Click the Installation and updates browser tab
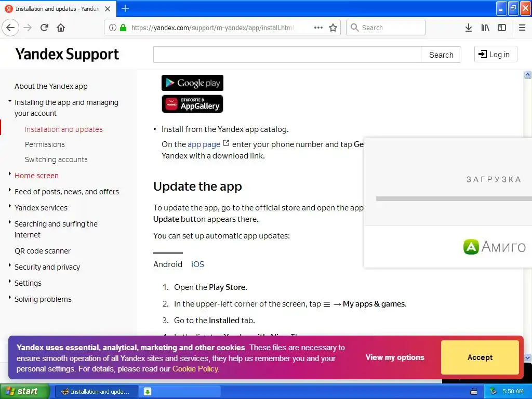The image size is (532, 399). (x=58, y=9)
